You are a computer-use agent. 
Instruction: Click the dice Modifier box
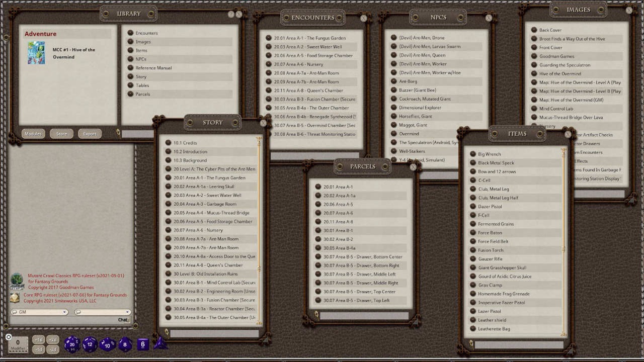[x=19, y=344]
